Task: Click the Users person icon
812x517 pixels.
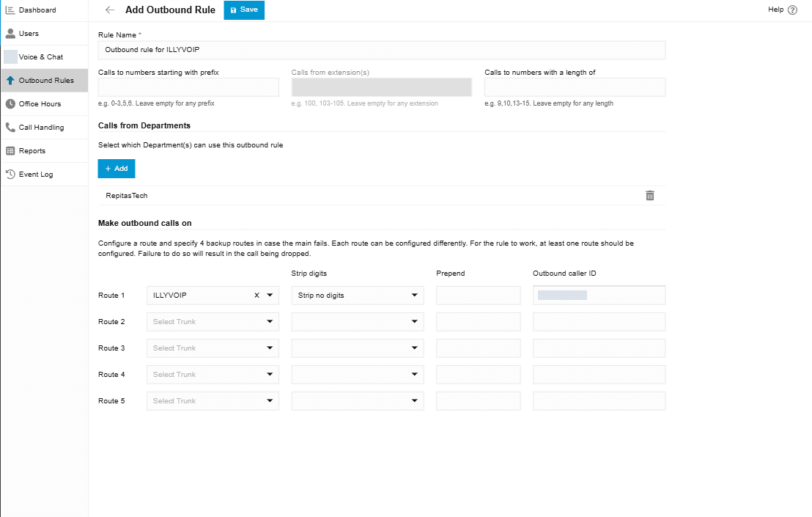Action: [x=10, y=34]
